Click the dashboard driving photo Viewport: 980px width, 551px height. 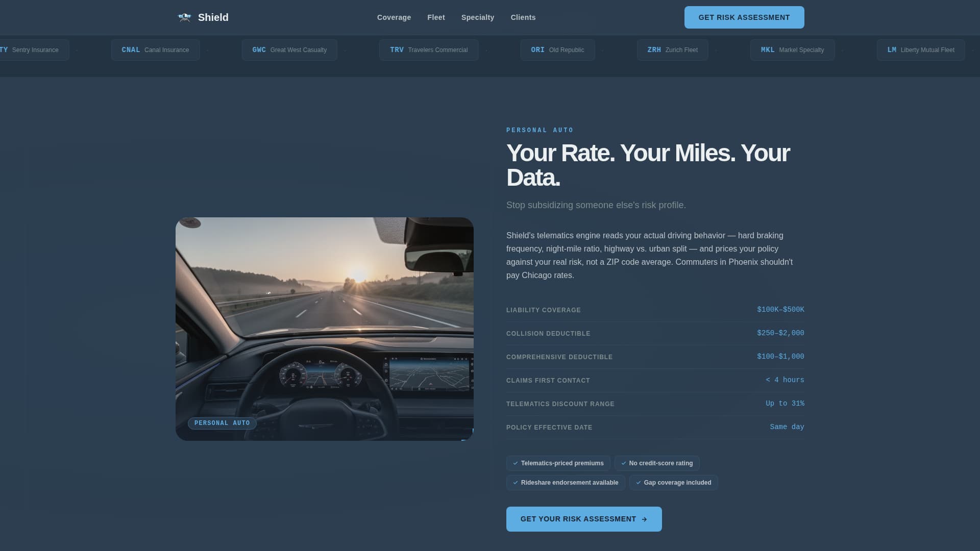click(324, 329)
